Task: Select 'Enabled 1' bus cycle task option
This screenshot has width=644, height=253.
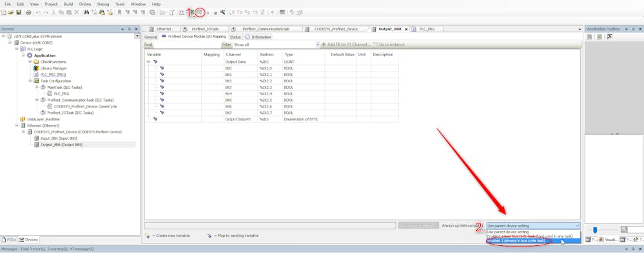Action: tap(534, 236)
